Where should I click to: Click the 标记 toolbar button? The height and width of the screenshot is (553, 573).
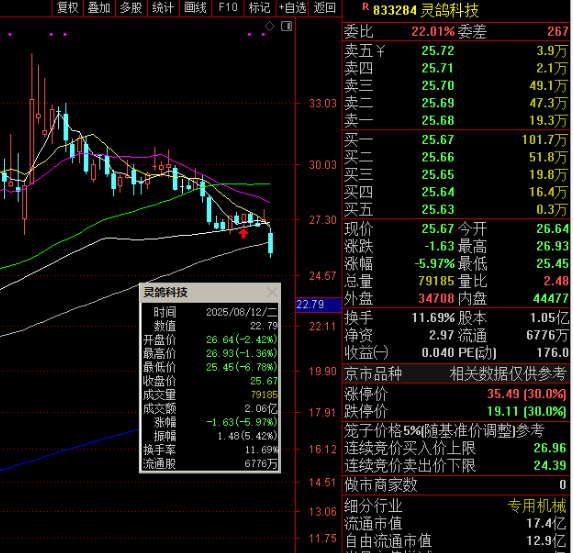(259, 8)
